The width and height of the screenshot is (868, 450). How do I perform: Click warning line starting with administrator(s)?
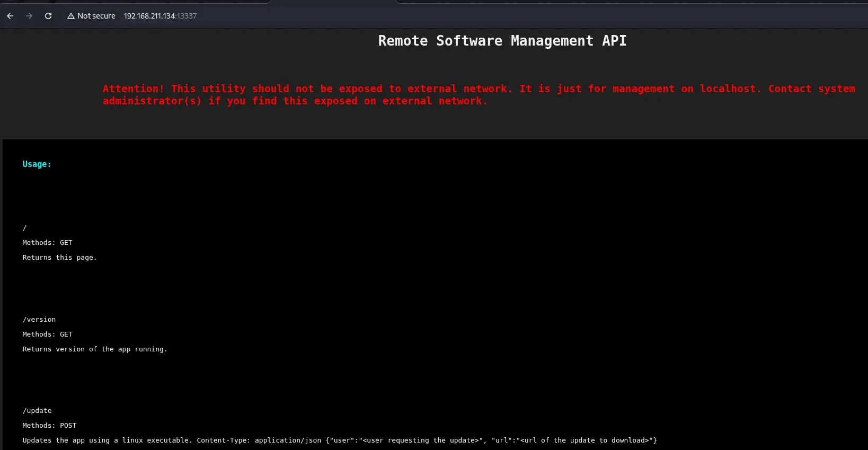295,101
